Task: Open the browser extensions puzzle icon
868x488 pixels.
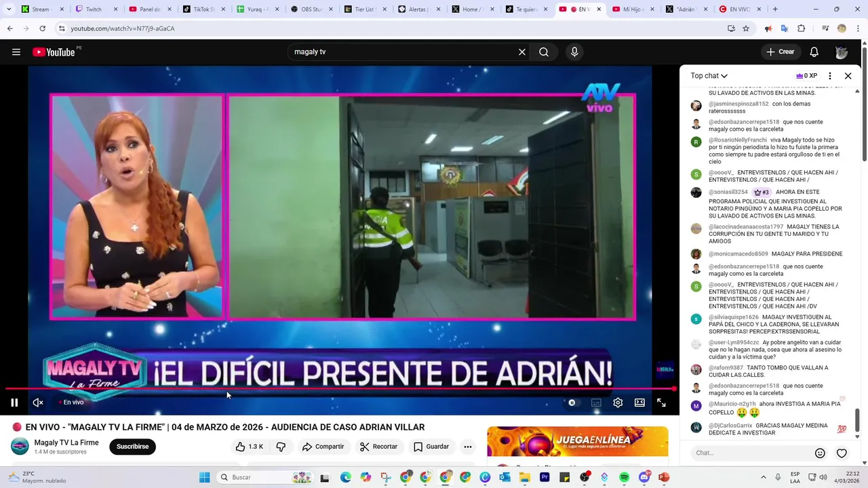Action: 801,28
